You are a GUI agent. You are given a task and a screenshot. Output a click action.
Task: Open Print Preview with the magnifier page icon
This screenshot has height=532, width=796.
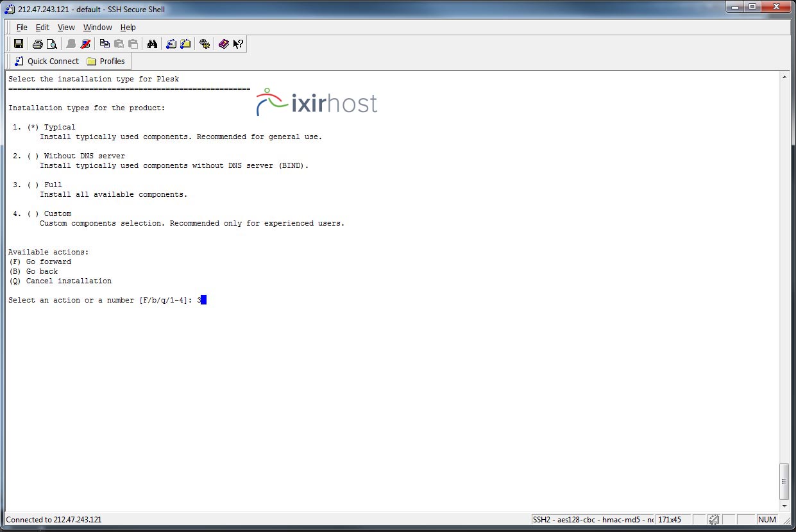[52, 44]
